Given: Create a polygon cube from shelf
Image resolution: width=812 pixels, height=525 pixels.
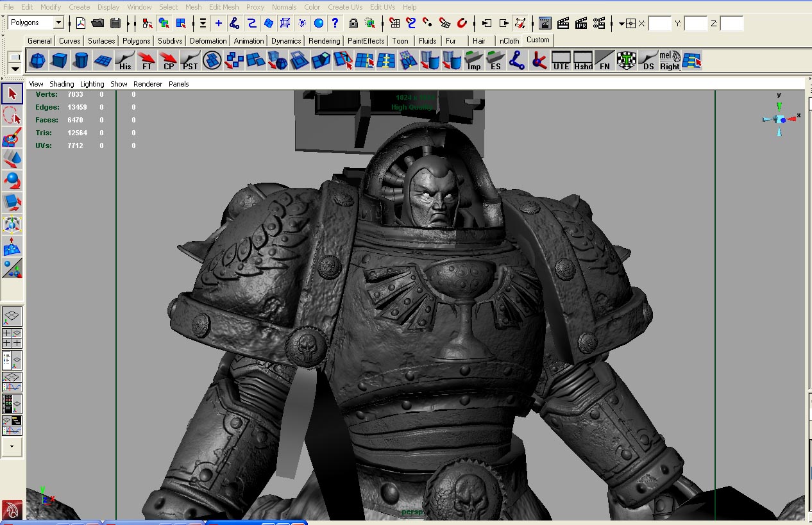Looking at the screenshot, I should (60, 61).
